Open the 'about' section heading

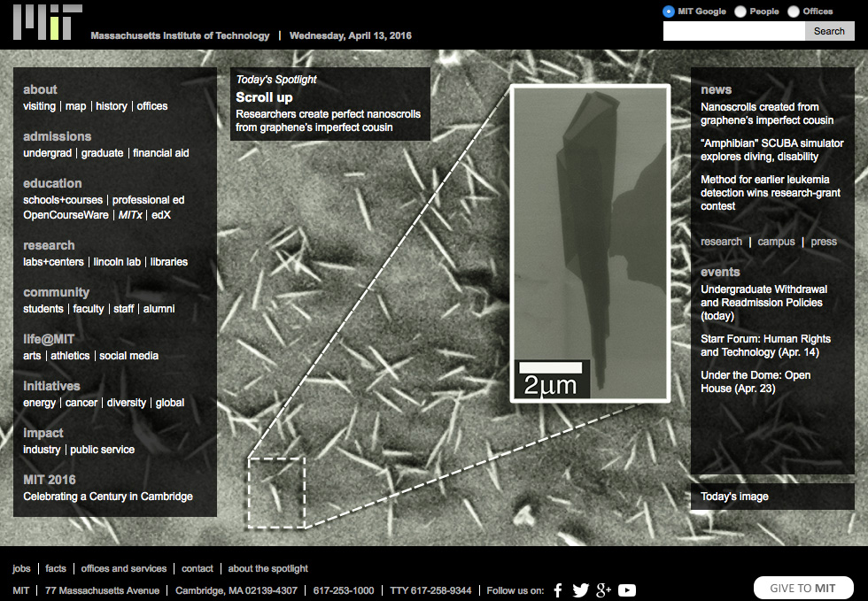point(40,89)
